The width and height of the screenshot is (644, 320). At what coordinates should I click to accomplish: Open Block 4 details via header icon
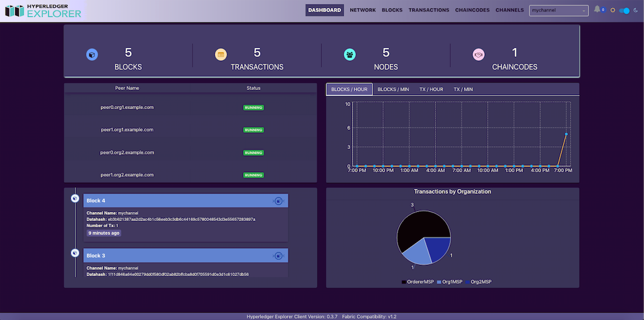pyautogui.click(x=278, y=201)
